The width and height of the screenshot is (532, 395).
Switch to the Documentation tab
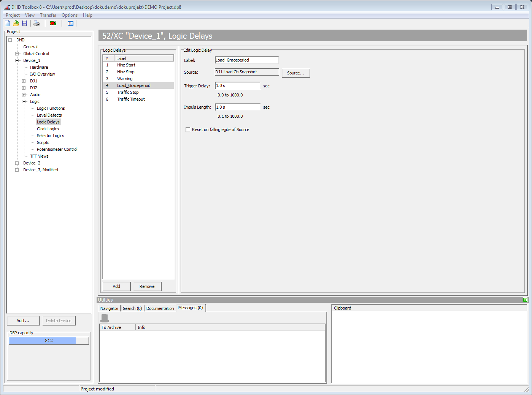click(x=160, y=308)
